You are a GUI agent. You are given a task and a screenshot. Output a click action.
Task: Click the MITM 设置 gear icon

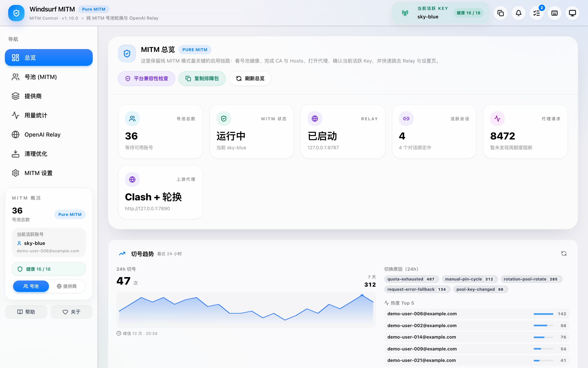coord(15,173)
